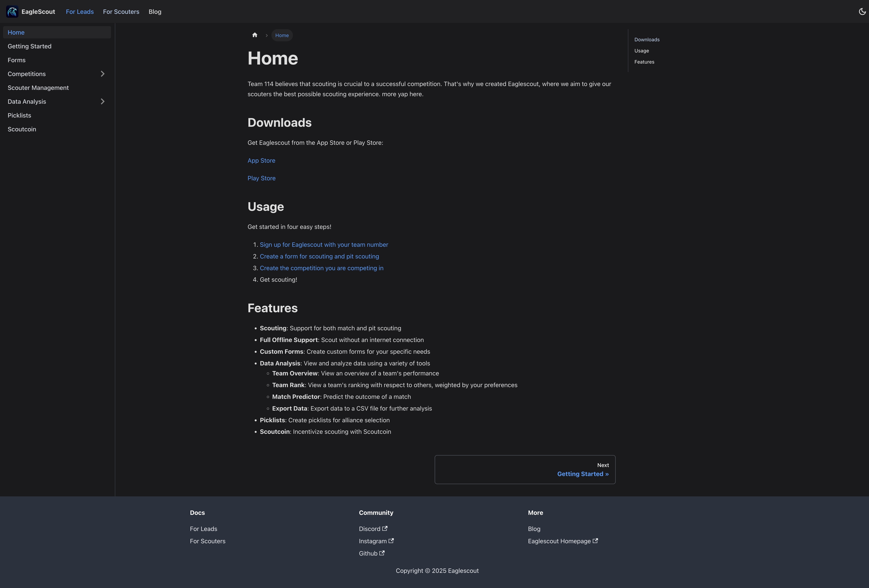Open Discord via its external link icon
869x588 pixels.
385,528
